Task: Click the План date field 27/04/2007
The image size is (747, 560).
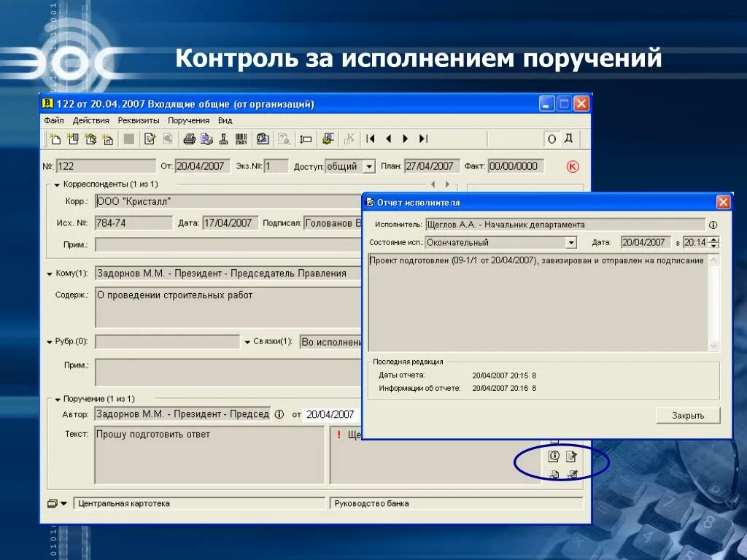Action: point(433,166)
